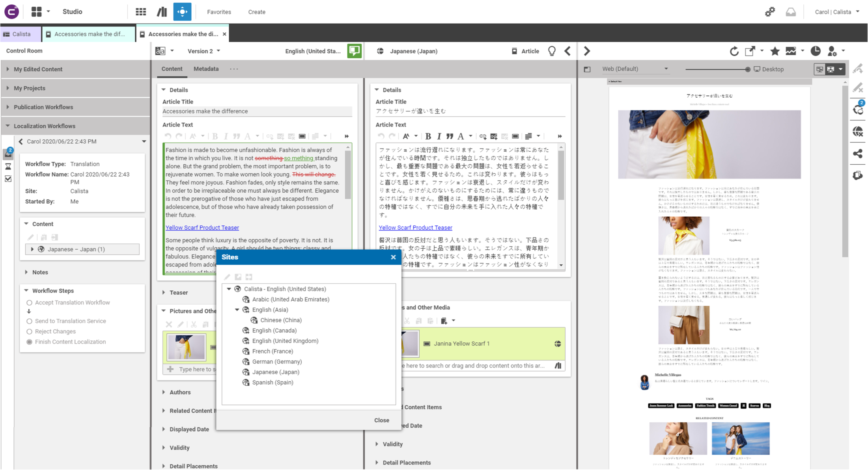Image resolution: width=868 pixels, height=470 pixels.
Task: Expand preview with right chevron arrow
Action: point(587,51)
